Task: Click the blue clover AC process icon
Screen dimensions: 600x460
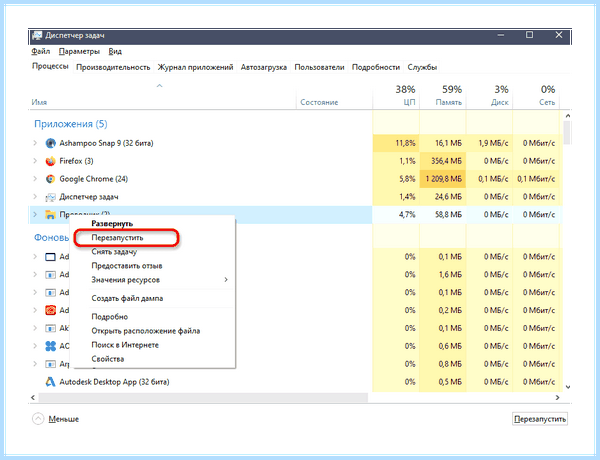Action: pos(51,346)
